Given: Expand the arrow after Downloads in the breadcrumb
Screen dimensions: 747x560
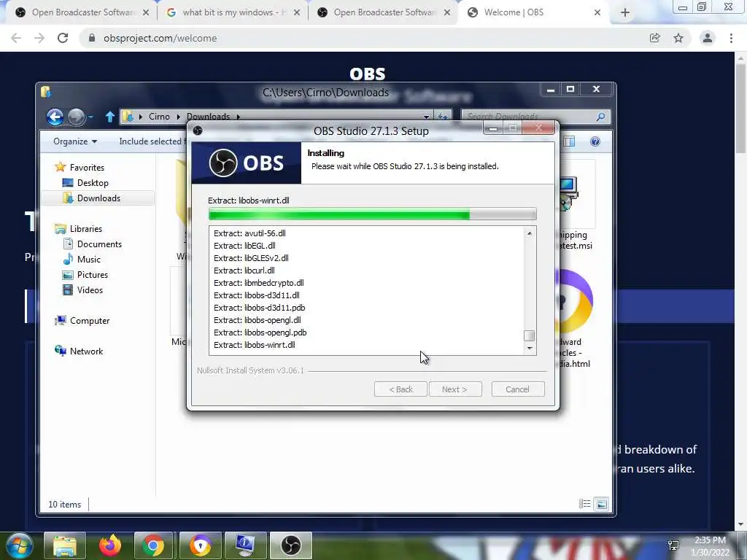Looking at the screenshot, I should [239, 117].
